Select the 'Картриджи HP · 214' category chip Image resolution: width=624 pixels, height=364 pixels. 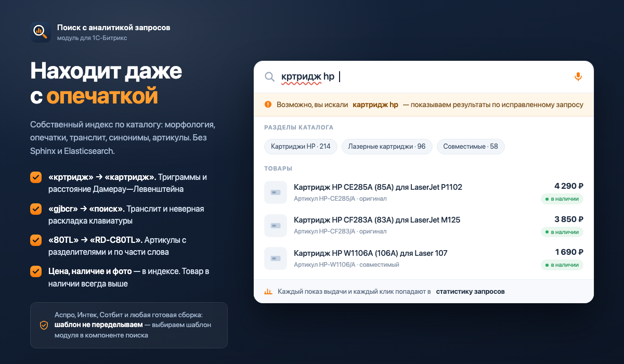[x=301, y=147]
